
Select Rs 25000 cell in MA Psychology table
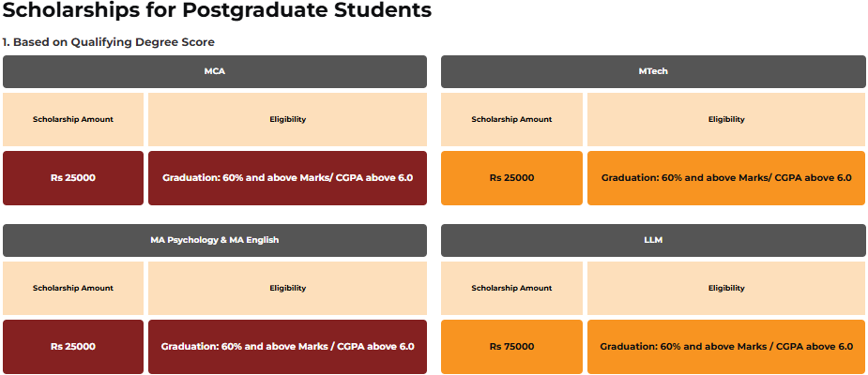click(73, 346)
